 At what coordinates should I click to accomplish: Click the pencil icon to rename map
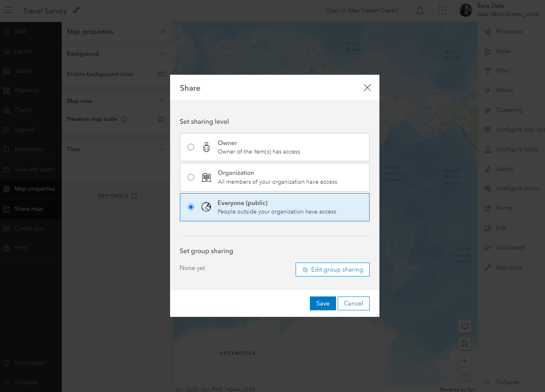click(76, 10)
